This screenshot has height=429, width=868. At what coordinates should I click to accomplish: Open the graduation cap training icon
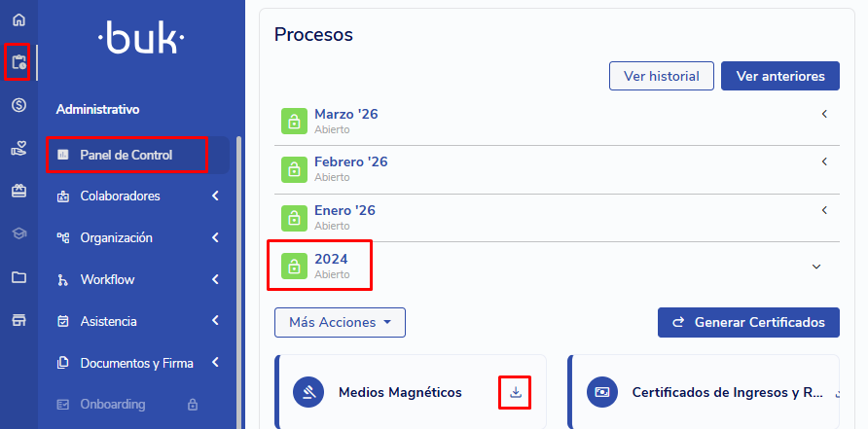click(x=18, y=233)
